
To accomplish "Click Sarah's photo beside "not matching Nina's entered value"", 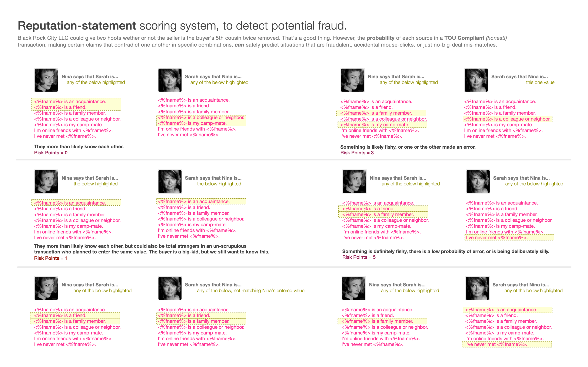I will point(170,288).
